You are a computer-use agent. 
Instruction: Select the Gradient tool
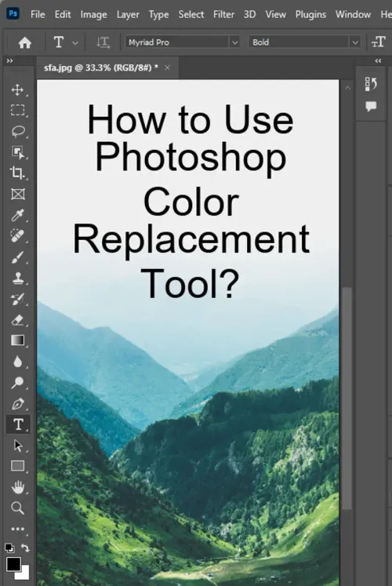(x=17, y=340)
